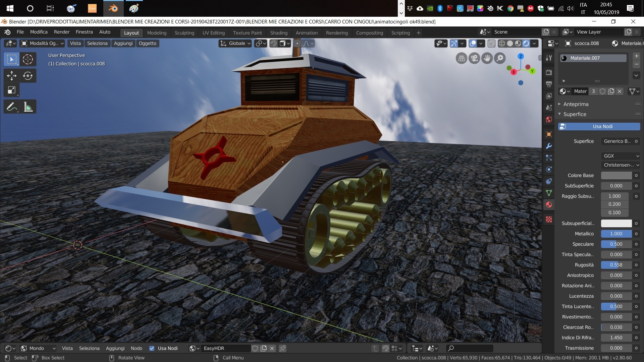This screenshot has height=362, width=644.
Task: Open the material specials chevron menu
Action: [636, 75]
